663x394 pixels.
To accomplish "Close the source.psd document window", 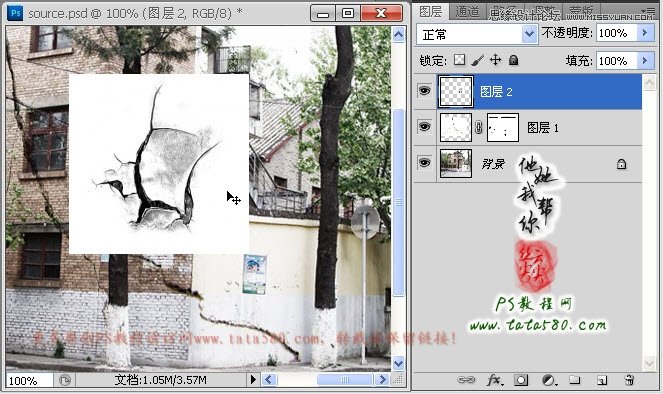I will (x=381, y=14).
